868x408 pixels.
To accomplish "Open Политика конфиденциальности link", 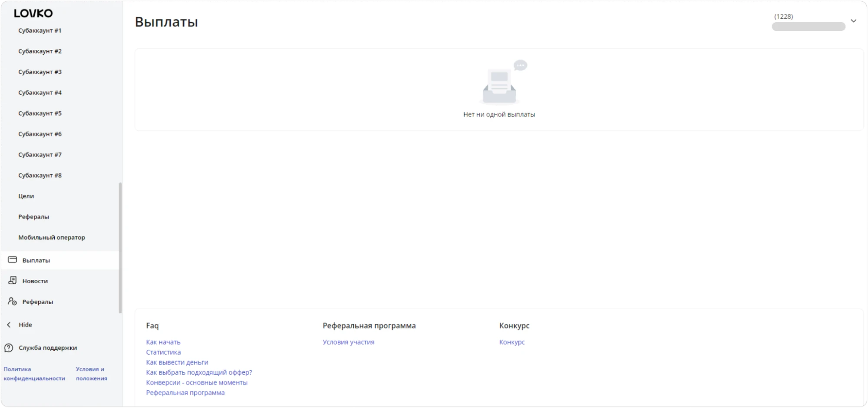I will [34, 374].
